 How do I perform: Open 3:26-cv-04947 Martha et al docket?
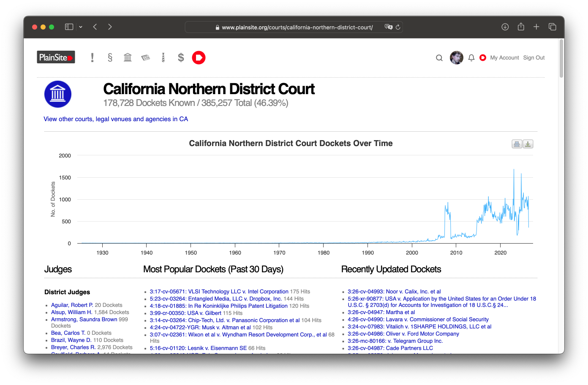click(x=381, y=312)
